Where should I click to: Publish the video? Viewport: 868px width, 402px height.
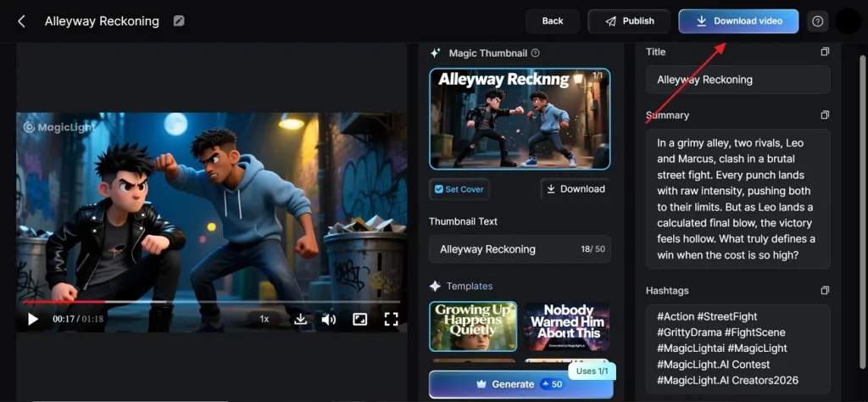click(x=630, y=21)
